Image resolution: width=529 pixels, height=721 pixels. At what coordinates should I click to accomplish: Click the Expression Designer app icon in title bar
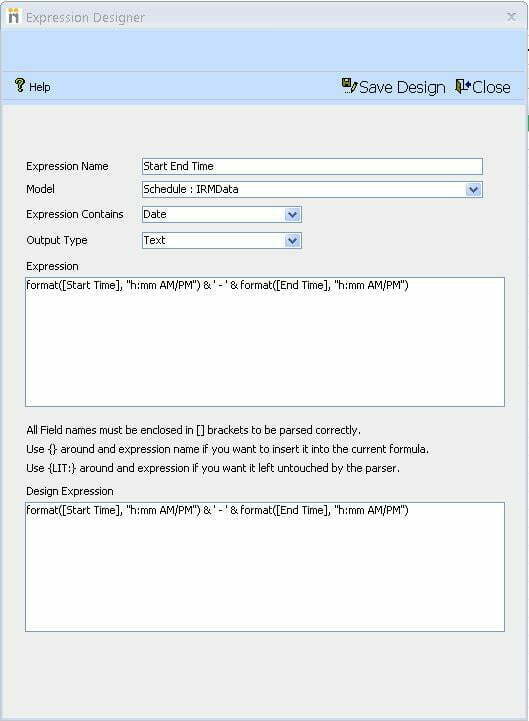pos(14,16)
